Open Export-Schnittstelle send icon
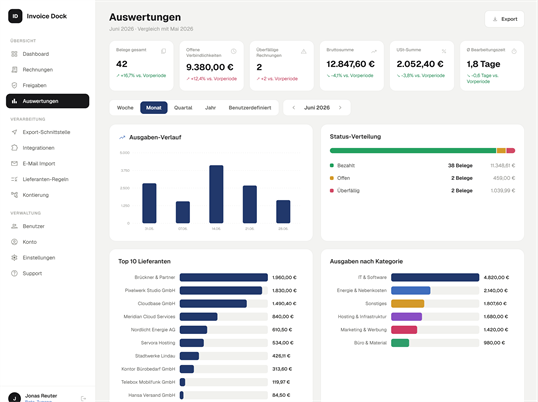 14,132
